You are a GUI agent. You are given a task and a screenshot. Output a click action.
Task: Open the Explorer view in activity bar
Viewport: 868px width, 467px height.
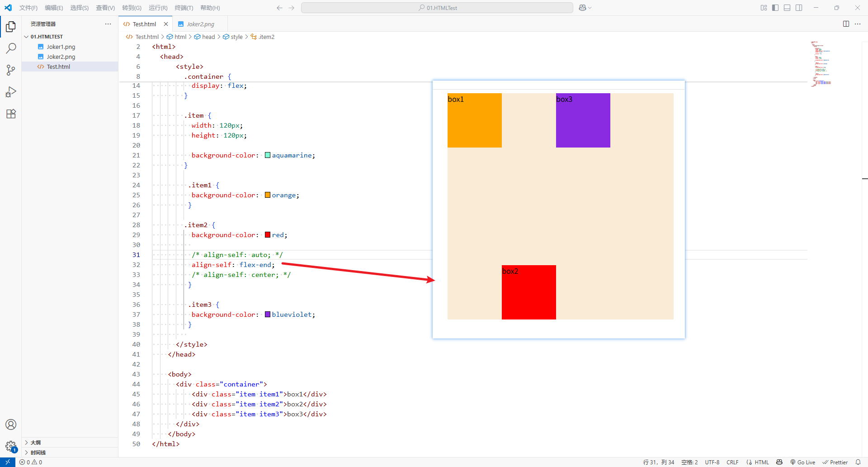(x=11, y=27)
